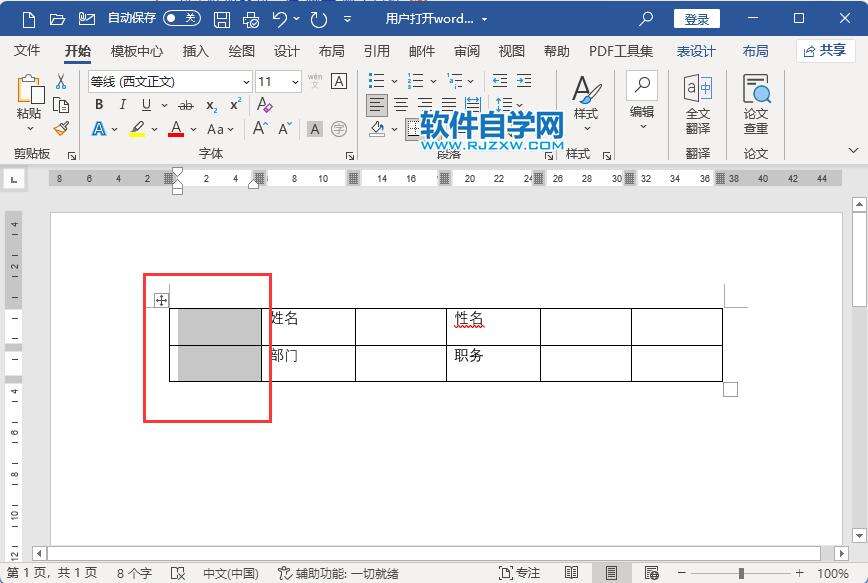Click the Share (共享) button

pos(825,50)
